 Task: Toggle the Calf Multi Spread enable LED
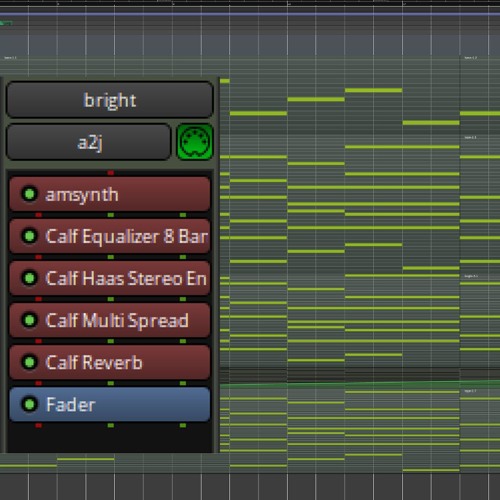click(29, 320)
